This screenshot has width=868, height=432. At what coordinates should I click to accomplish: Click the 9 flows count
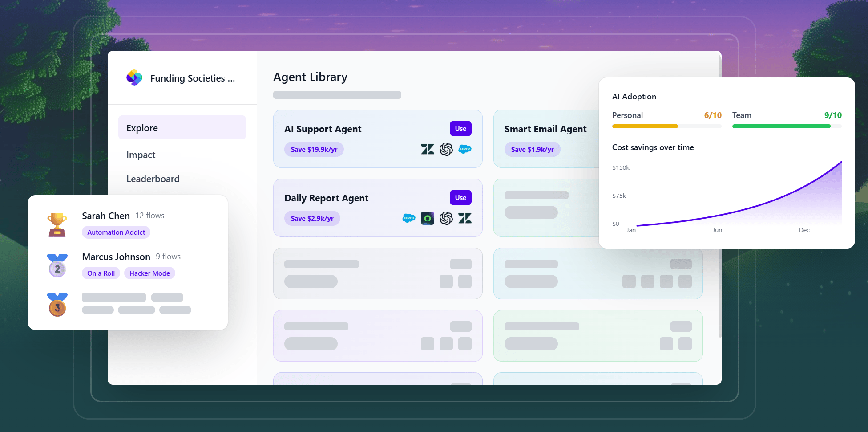168,257
